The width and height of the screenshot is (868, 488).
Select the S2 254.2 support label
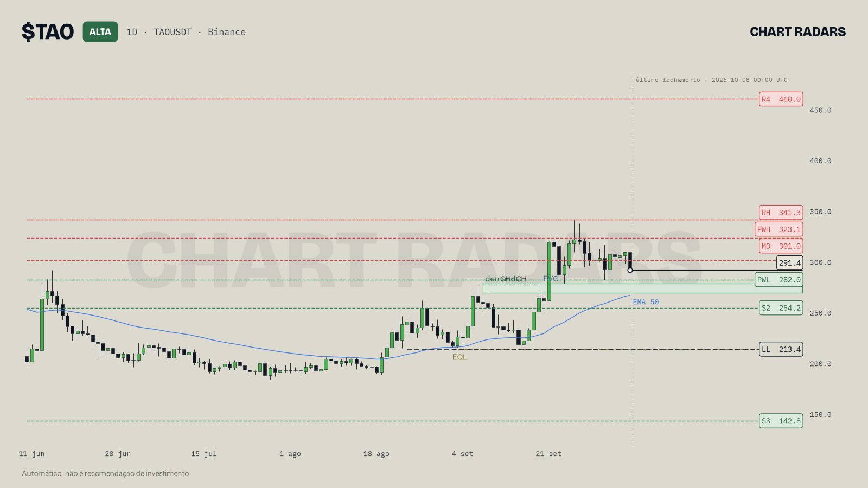(781, 308)
